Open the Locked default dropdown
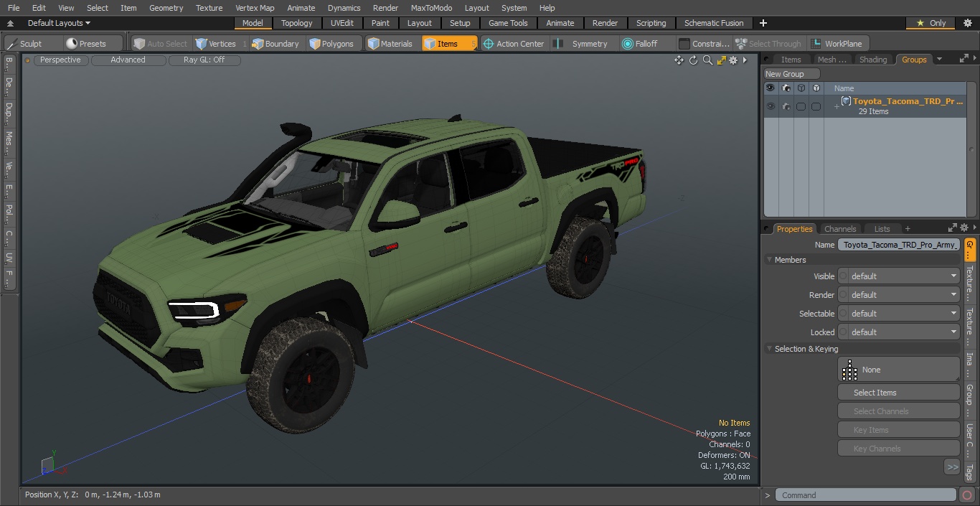This screenshot has width=980, height=506. (x=899, y=332)
